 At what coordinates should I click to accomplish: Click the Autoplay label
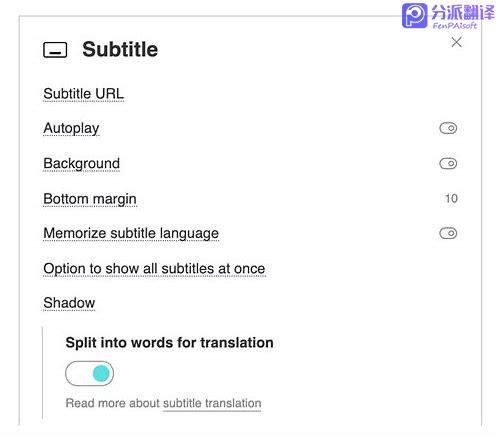(x=71, y=128)
